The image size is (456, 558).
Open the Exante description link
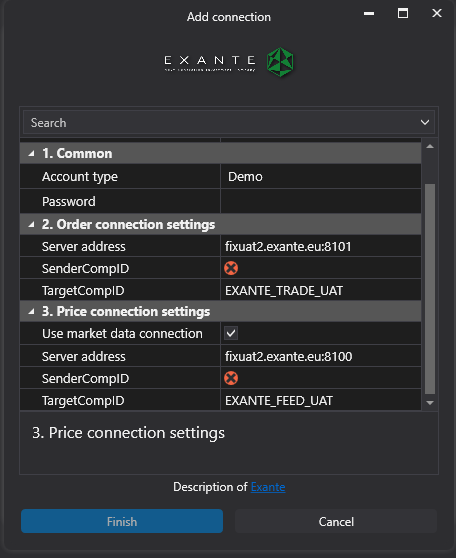[268, 487]
